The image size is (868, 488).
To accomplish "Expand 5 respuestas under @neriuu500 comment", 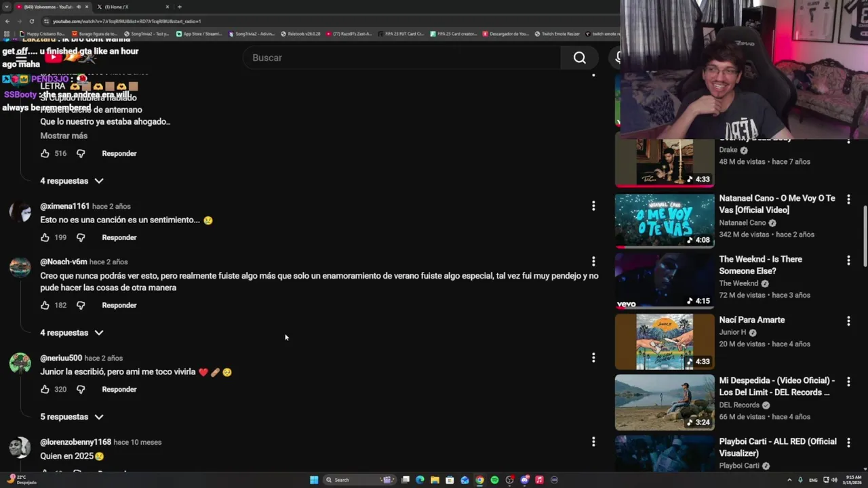I will [x=72, y=417].
